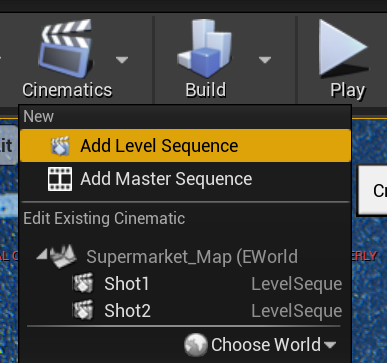This screenshot has width=387, height=363.
Task: Click the Cinematics clapperboard icon
Action: 66,48
